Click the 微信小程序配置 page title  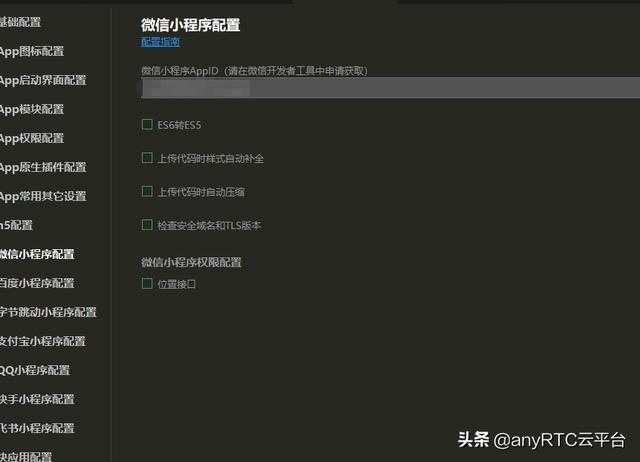(x=191, y=25)
